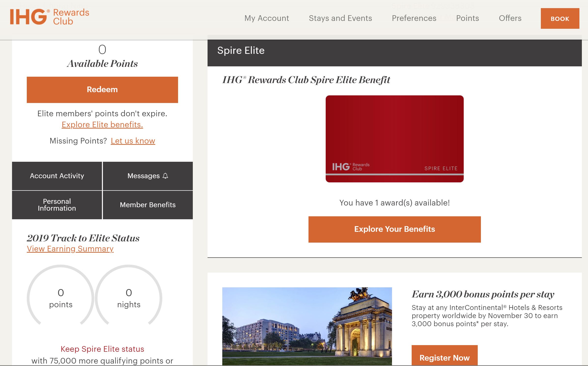
Task: Open the Account Activity tile
Action: 57,176
